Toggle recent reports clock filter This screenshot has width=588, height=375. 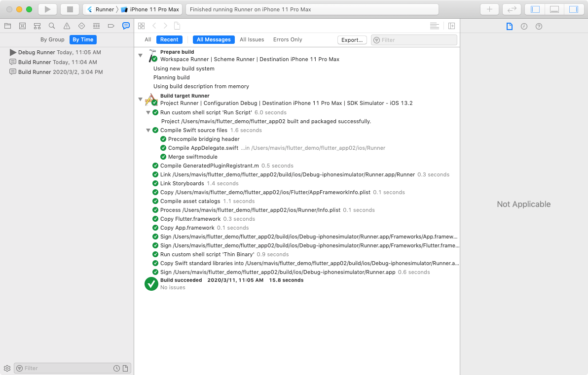116,368
